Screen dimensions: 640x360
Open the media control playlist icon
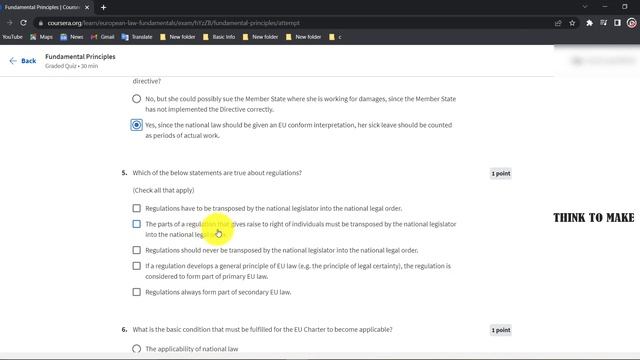click(603, 23)
